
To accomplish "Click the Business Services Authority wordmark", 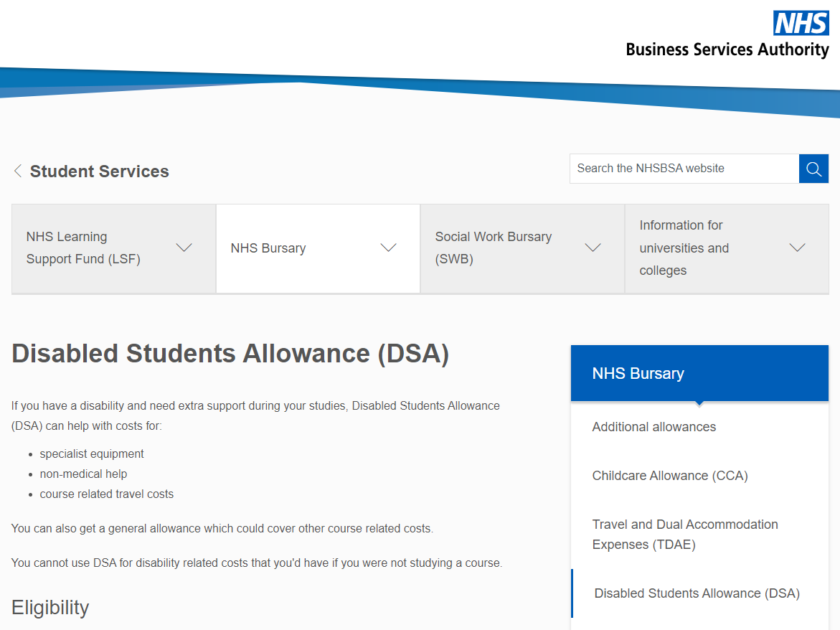I will tap(727, 50).
